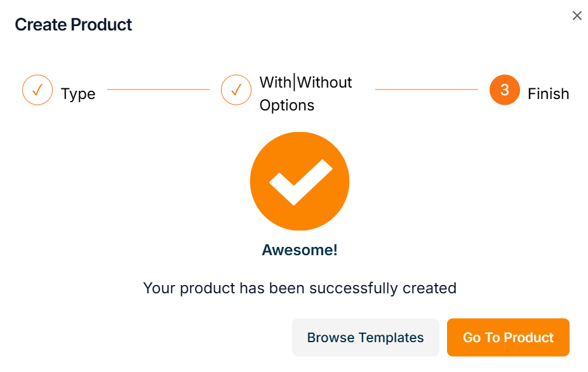Click the step 3 number circle
Screen dimensions: 588x372
pos(505,90)
